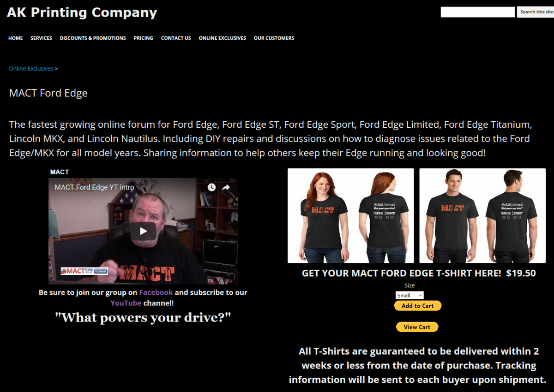Select the Pricing menu item
The height and width of the screenshot is (392, 554).
tap(144, 38)
